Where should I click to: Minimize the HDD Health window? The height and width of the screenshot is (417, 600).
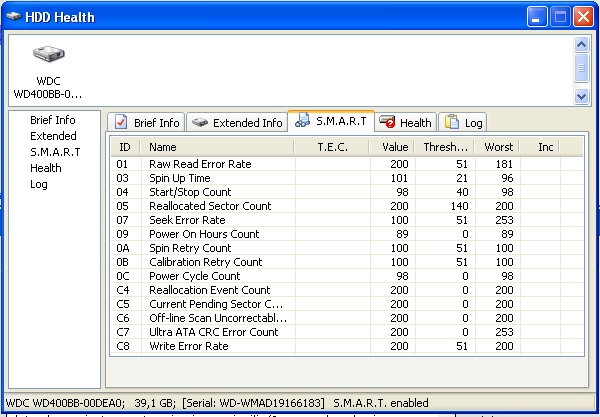point(537,17)
